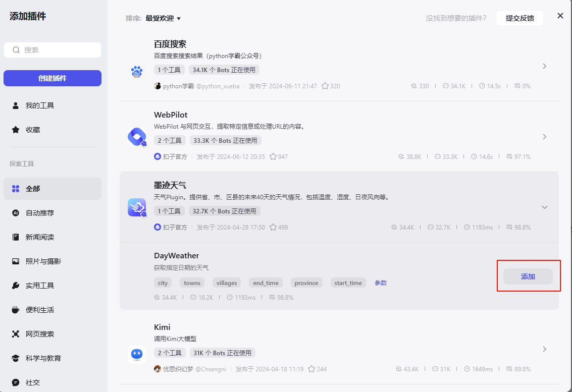Click the Kimi plugin icon
572x392 pixels.
pos(137,354)
